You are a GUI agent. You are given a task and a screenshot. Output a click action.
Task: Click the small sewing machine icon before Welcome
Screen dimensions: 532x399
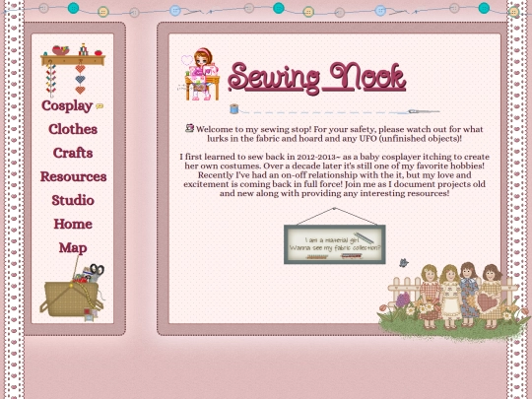(x=190, y=128)
